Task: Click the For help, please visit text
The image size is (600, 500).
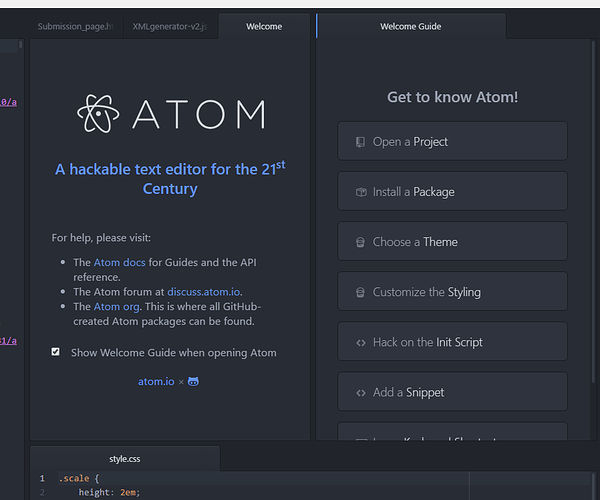Action: pyautogui.click(x=101, y=238)
